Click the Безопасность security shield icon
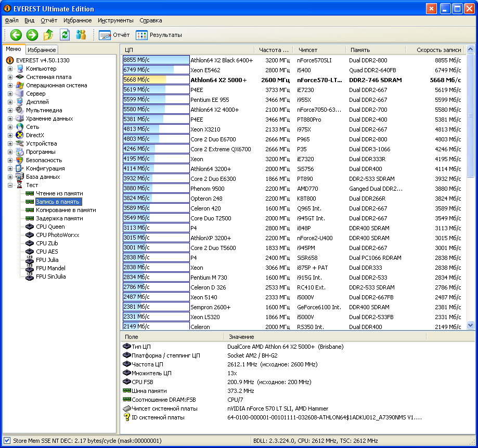The height and width of the screenshot is (448, 478). click(20, 160)
